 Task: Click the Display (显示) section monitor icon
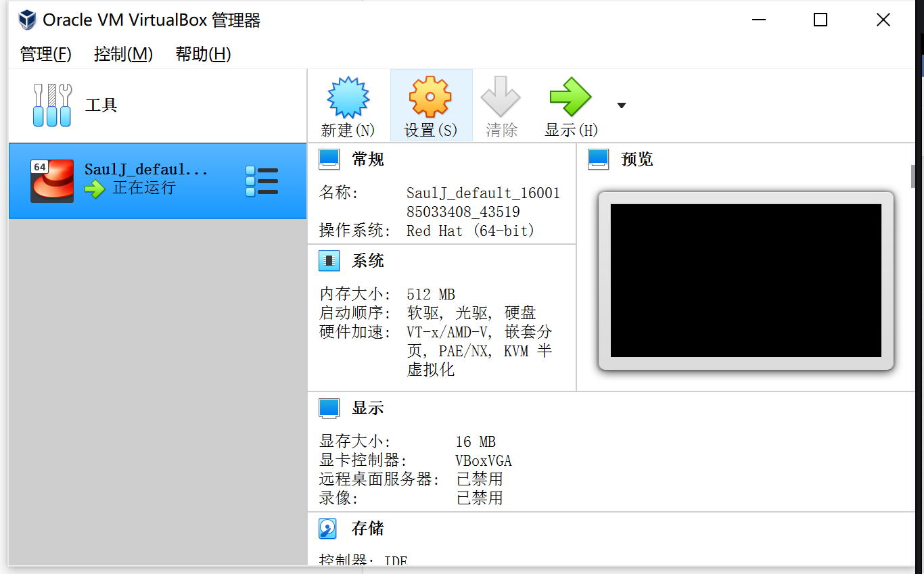click(x=329, y=408)
